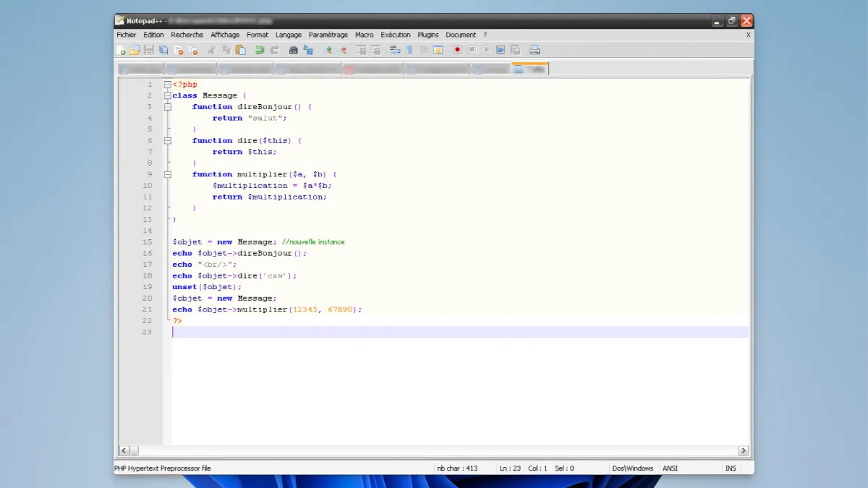Toggle INS insert mode in status bar
Screen dimensions: 868x488
(731, 468)
